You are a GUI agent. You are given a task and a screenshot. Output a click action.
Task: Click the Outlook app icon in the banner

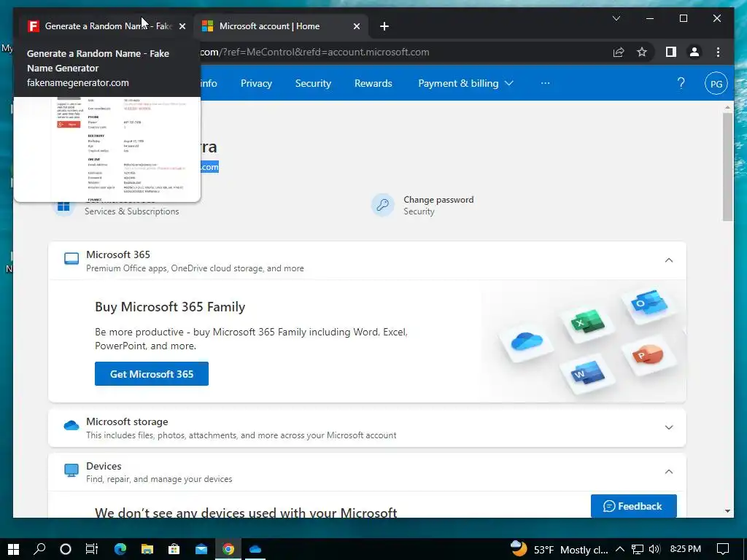coord(649,304)
